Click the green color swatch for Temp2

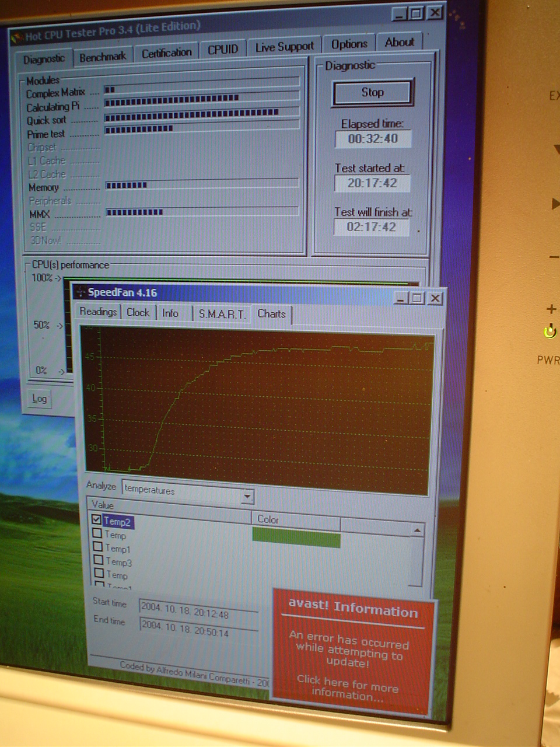pos(296,537)
